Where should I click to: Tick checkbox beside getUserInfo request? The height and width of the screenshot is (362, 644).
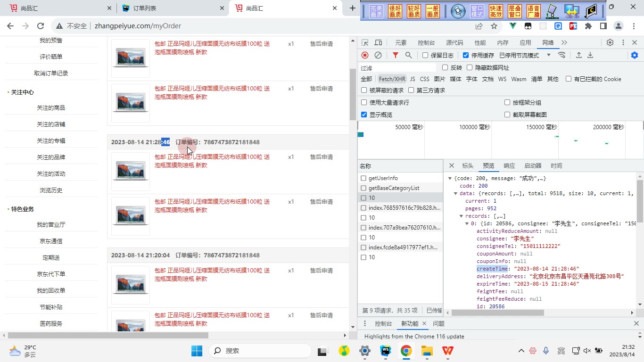[x=363, y=178]
